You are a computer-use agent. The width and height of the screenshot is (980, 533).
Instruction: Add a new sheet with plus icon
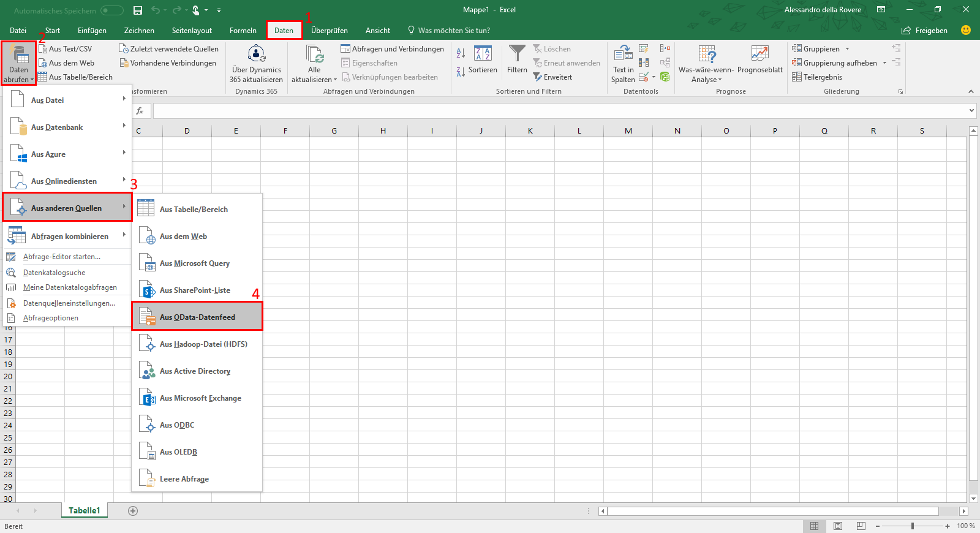pyautogui.click(x=133, y=511)
